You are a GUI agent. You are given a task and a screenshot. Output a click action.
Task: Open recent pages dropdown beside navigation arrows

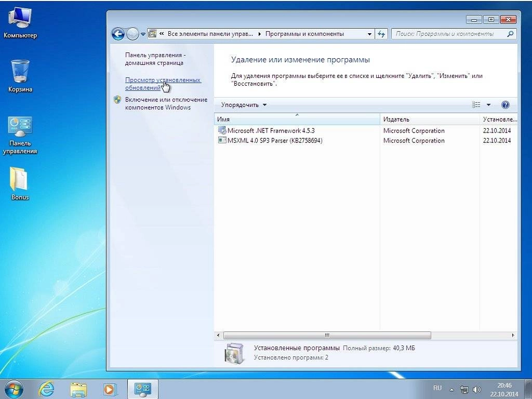(143, 34)
